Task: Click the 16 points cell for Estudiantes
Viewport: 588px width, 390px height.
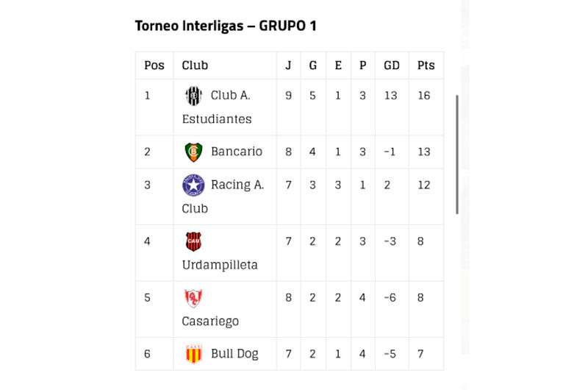Action: pos(424,96)
